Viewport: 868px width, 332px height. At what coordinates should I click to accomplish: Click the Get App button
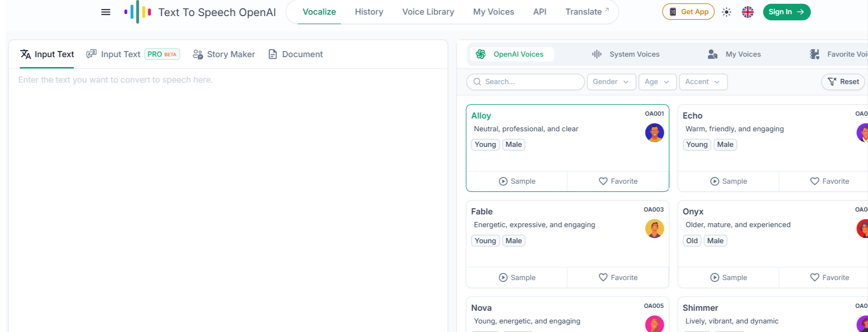[x=688, y=12]
